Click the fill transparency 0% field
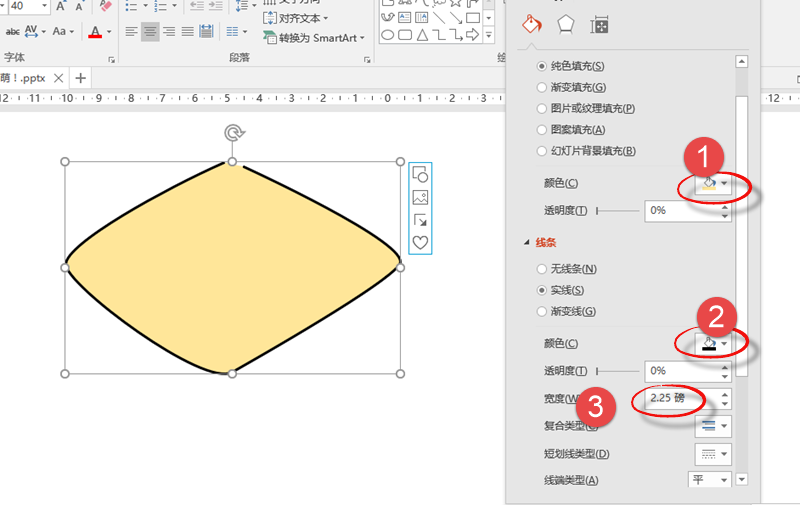 click(x=688, y=211)
